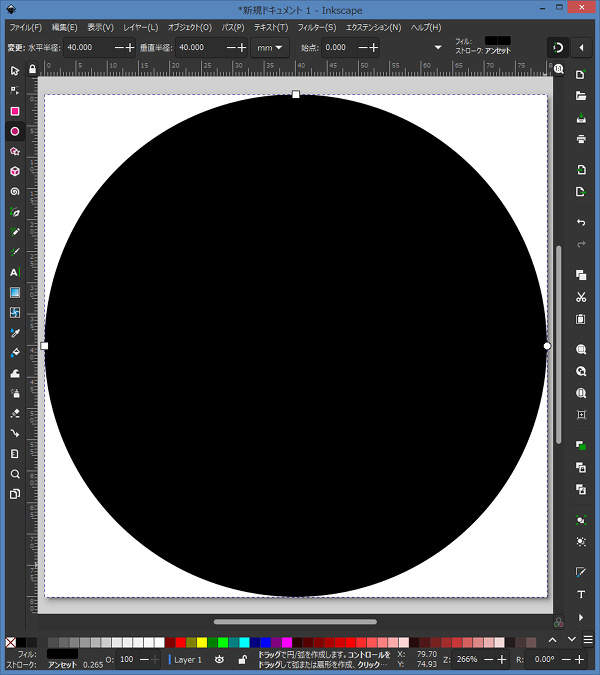Increase horizontal radius with plus button

click(x=130, y=47)
